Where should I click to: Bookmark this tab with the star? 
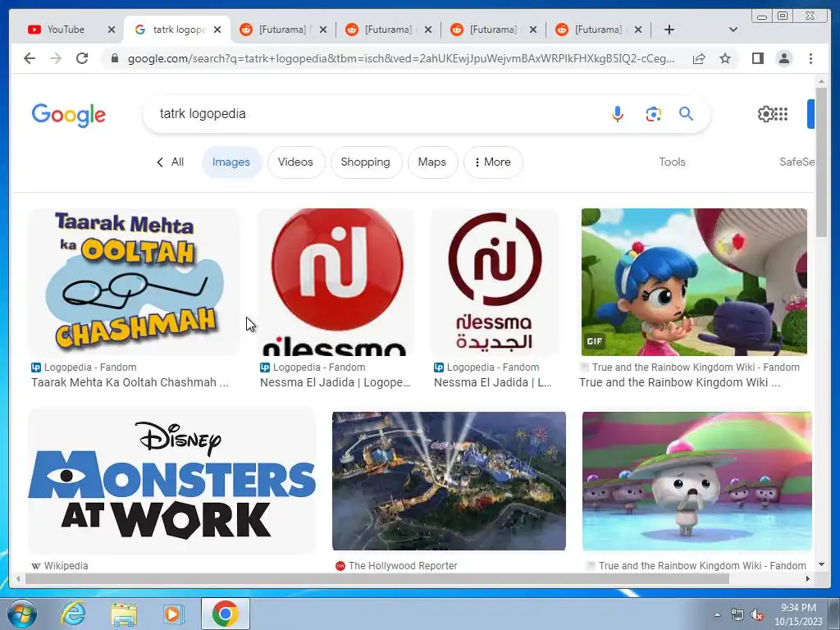725,58
